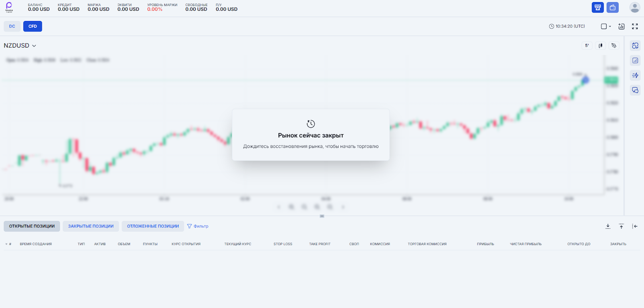Open the drawing tools pen icon
The height and width of the screenshot is (308, 644).
click(x=614, y=46)
